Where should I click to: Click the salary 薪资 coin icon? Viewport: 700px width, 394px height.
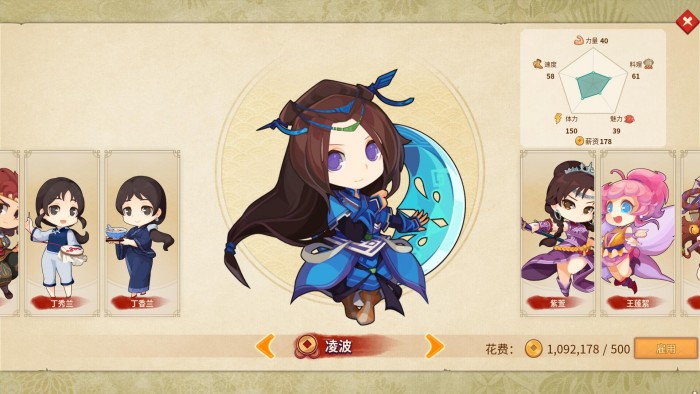579,141
